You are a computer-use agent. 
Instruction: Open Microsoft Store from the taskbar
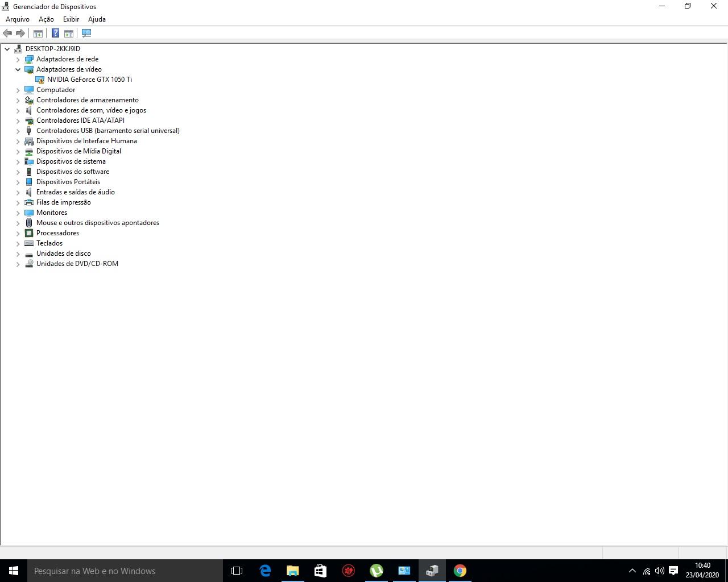pos(321,571)
